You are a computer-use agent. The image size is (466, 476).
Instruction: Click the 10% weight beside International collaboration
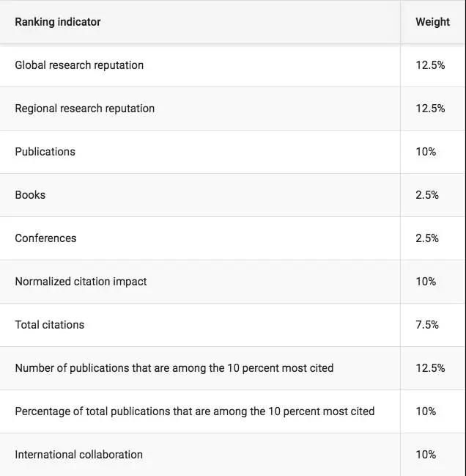[426, 455]
